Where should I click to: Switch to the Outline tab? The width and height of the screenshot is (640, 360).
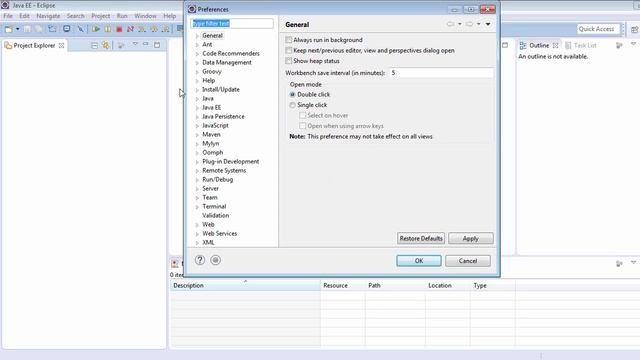tap(539, 45)
